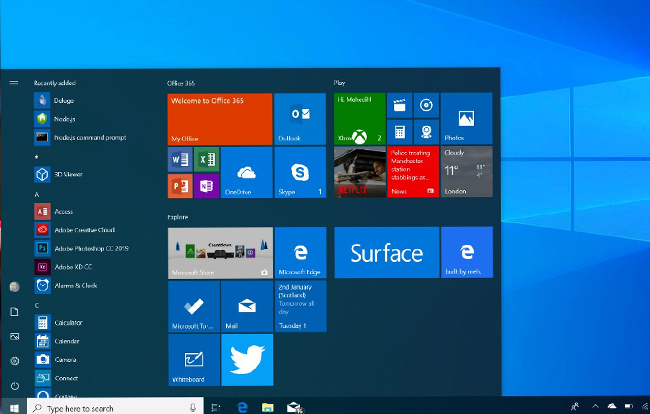This screenshot has width=650, height=414.
Task: Open the Skype tile
Action: coord(300,172)
